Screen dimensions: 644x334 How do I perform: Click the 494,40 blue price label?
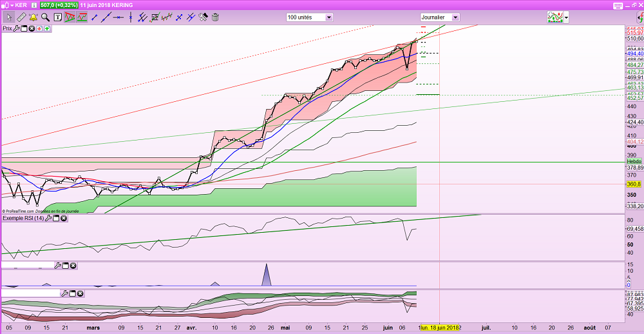tap(635, 54)
